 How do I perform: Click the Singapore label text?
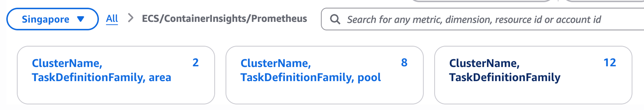45,19
